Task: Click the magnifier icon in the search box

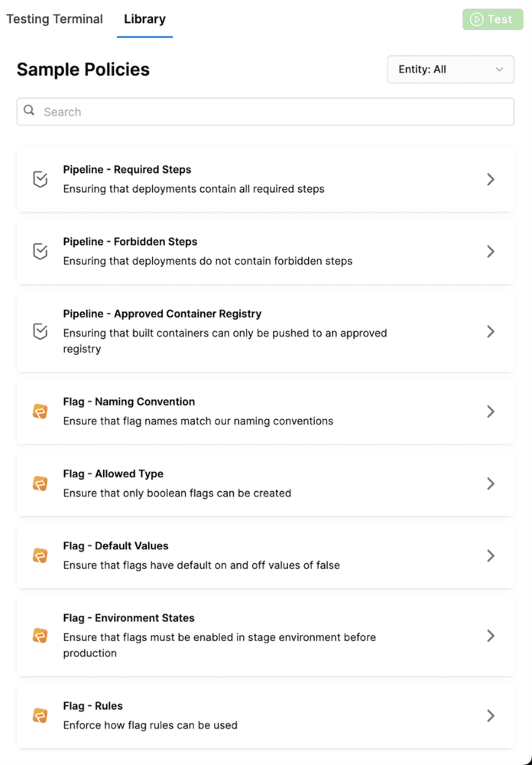Action: point(29,111)
